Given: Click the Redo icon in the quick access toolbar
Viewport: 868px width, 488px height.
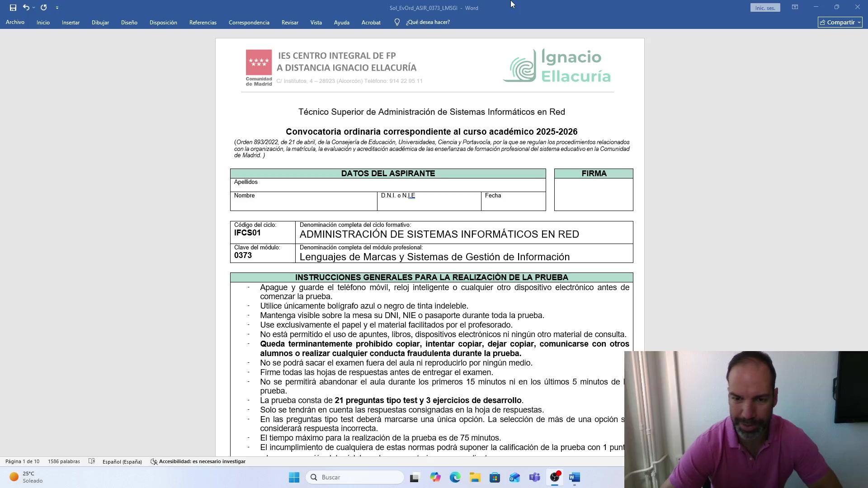Looking at the screenshot, I should point(44,8).
